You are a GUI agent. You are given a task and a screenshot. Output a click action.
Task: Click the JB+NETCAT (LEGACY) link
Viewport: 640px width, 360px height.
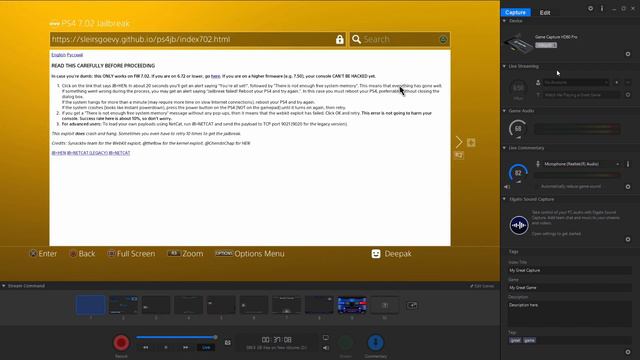click(x=87, y=153)
